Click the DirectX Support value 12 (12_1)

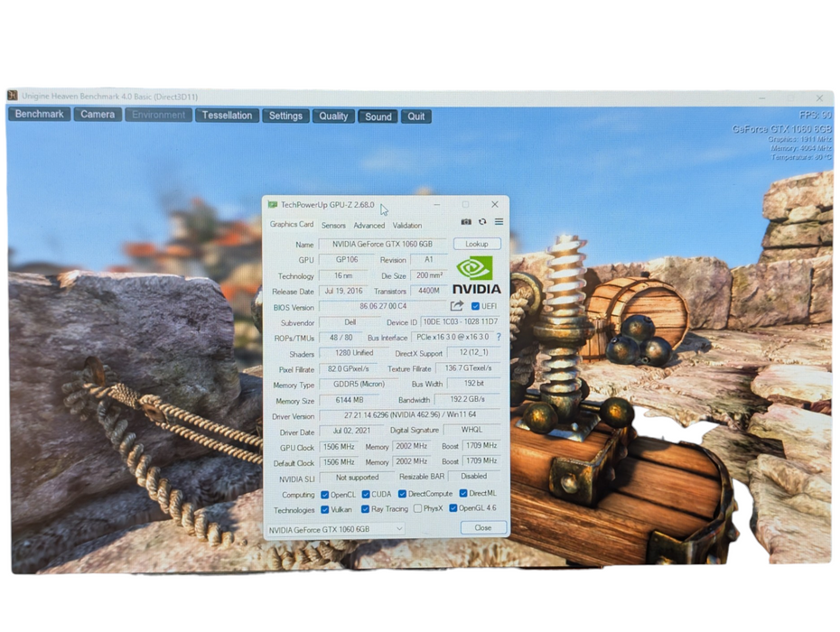(x=474, y=352)
